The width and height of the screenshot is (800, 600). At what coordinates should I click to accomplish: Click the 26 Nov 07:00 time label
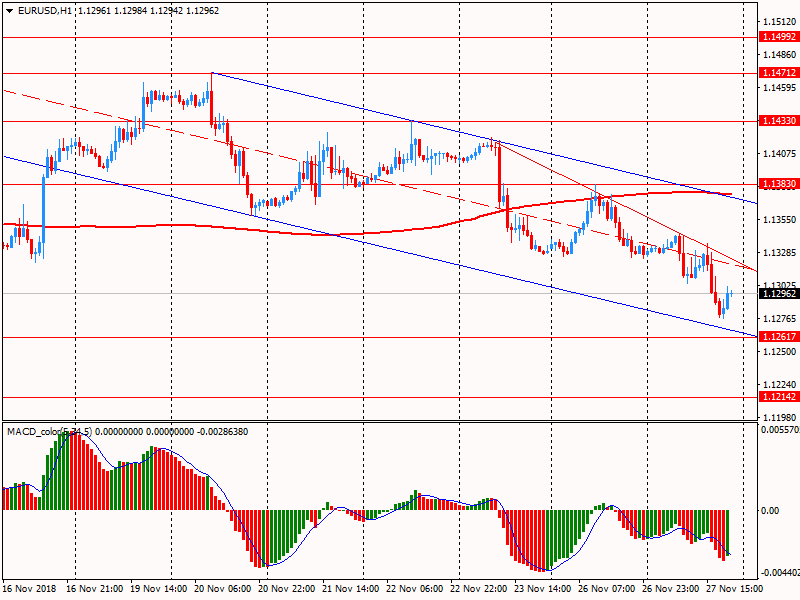point(607,589)
